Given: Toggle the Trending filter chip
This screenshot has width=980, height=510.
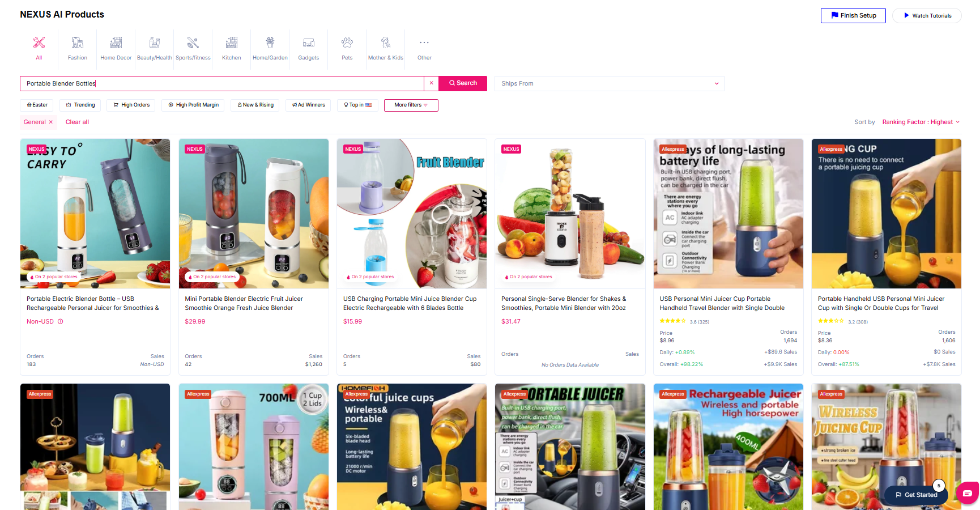Looking at the screenshot, I should pyautogui.click(x=80, y=105).
